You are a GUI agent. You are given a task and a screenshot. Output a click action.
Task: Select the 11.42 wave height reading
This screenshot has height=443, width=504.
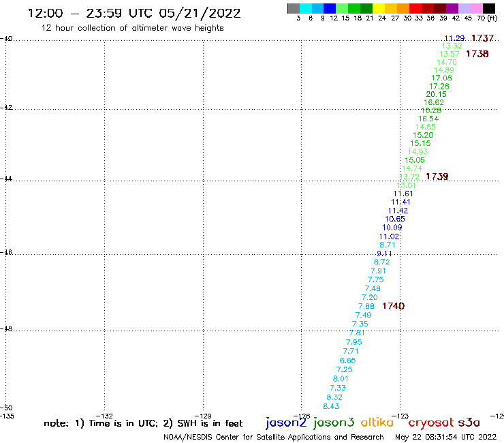[398, 211]
